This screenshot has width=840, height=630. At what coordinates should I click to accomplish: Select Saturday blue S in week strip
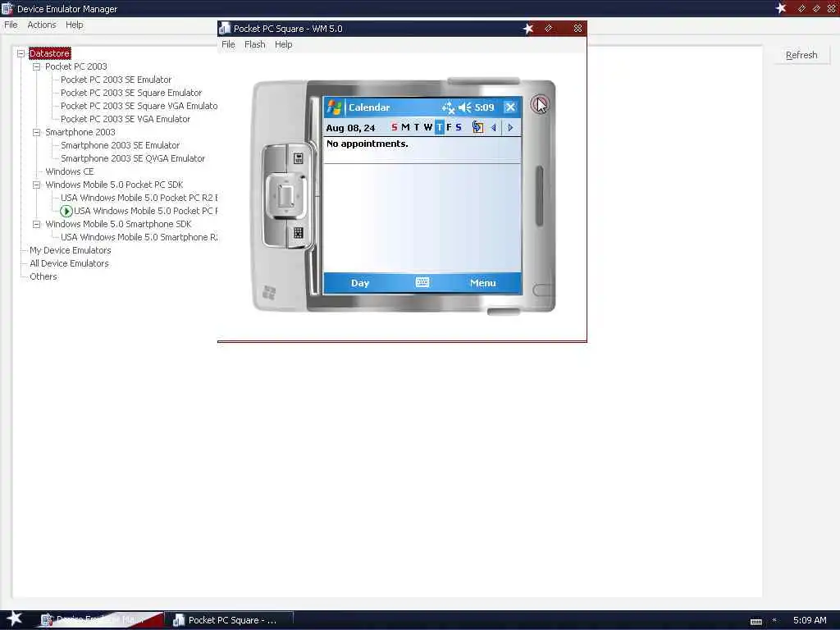click(459, 127)
